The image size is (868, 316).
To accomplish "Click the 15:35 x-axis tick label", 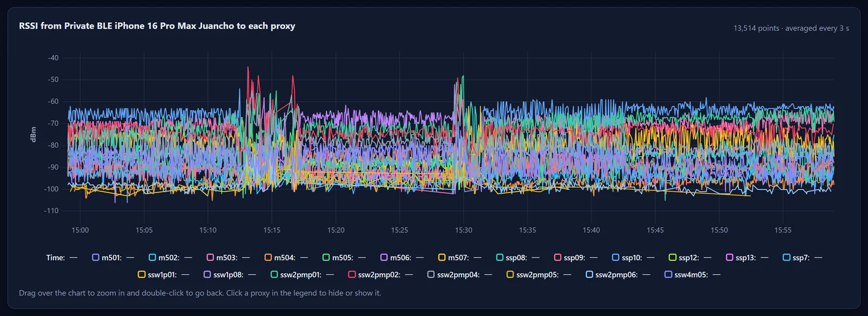I will point(527,230).
